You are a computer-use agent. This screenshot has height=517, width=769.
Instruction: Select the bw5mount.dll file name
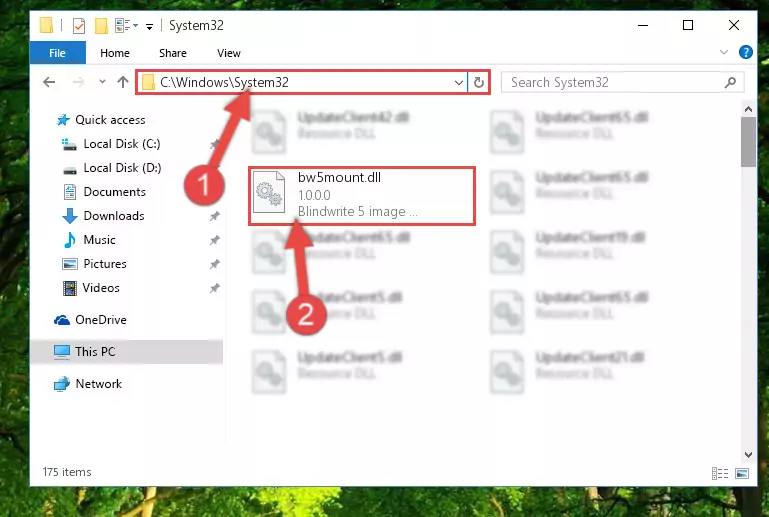point(339,178)
